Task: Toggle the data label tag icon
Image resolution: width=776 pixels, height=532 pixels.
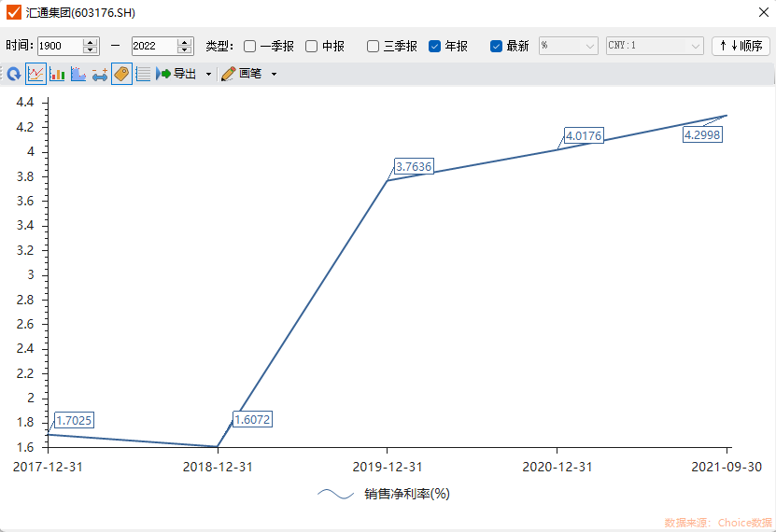Action: point(121,74)
